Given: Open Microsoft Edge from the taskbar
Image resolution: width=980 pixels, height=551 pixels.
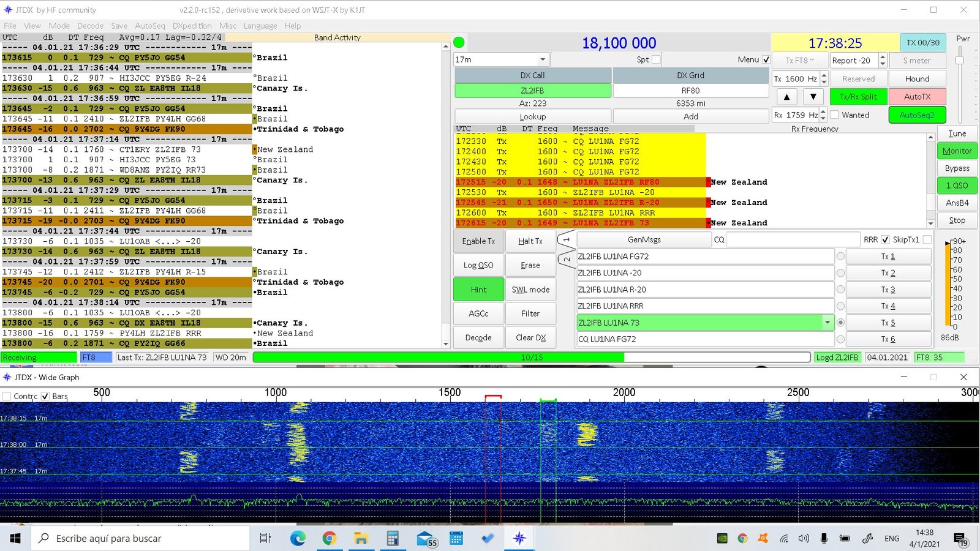Looking at the screenshot, I should click(298, 538).
